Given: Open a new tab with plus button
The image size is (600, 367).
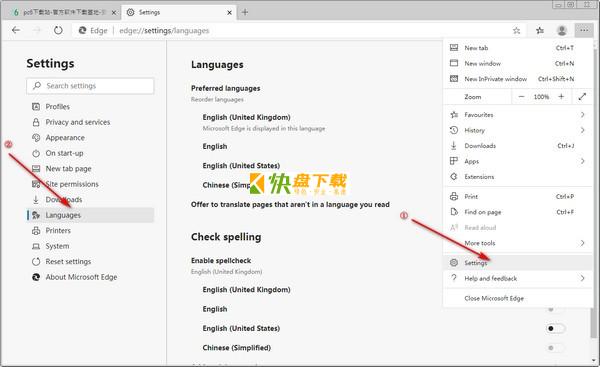Looking at the screenshot, I should click(245, 13).
